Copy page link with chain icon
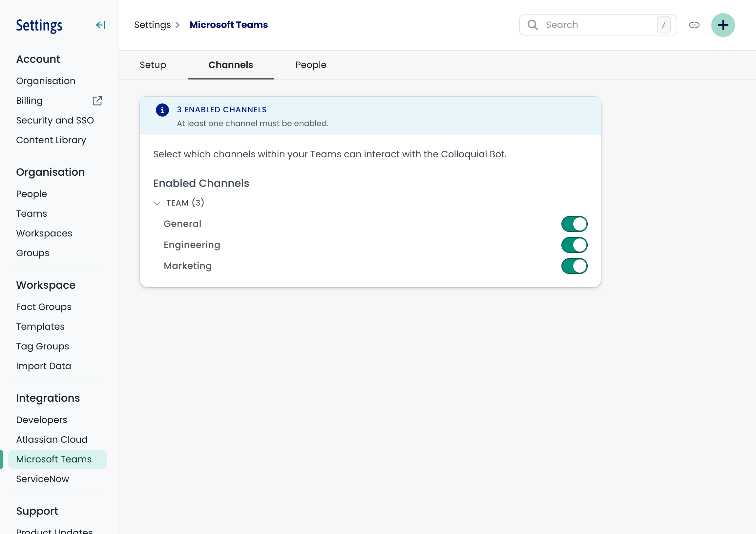This screenshot has height=534, width=756. pos(694,25)
